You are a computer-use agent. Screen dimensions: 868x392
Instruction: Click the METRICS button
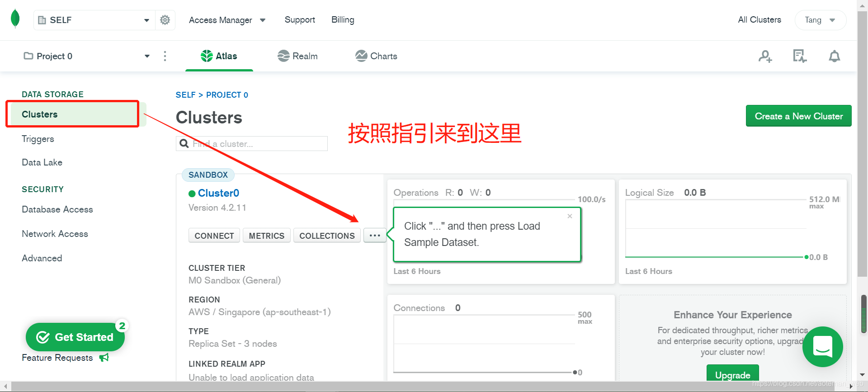tap(267, 236)
